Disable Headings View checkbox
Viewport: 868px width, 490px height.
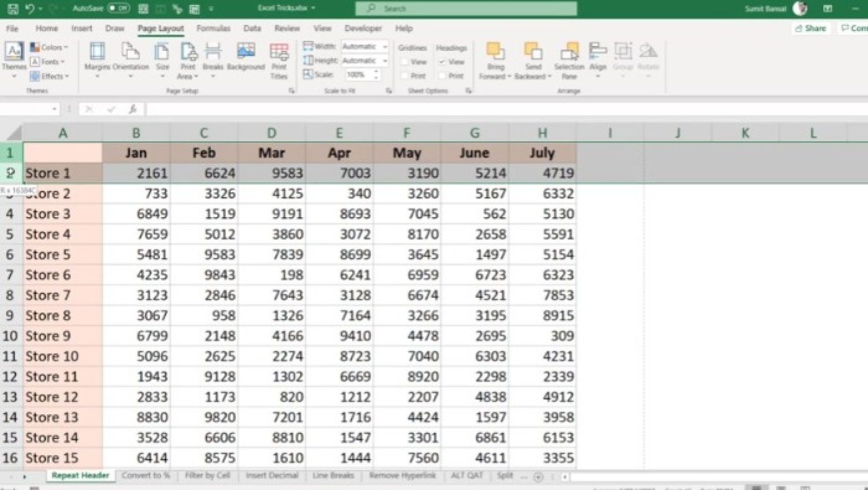point(444,62)
